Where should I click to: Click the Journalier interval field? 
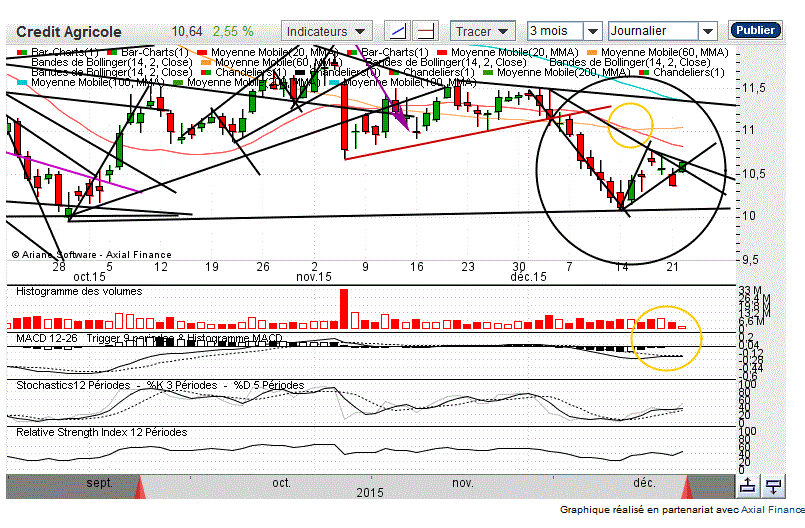[x=653, y=31]
